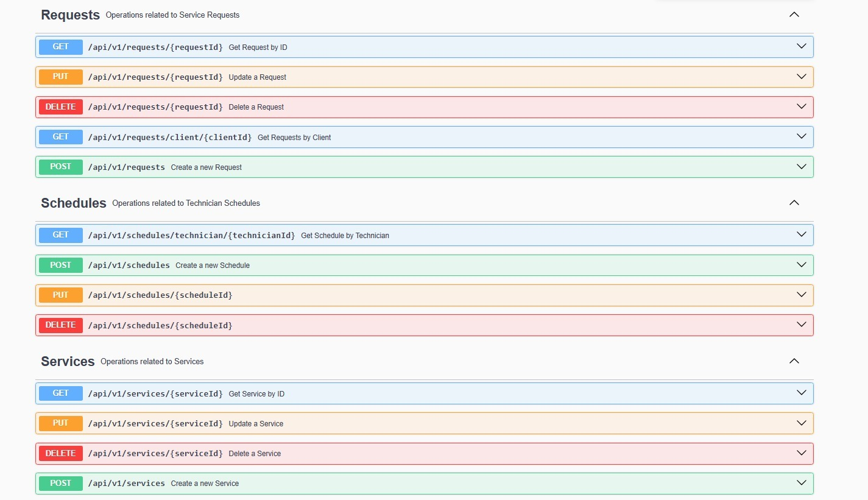
Task: Click DELETE badge for Delete a Service
Action: [61, 453]
